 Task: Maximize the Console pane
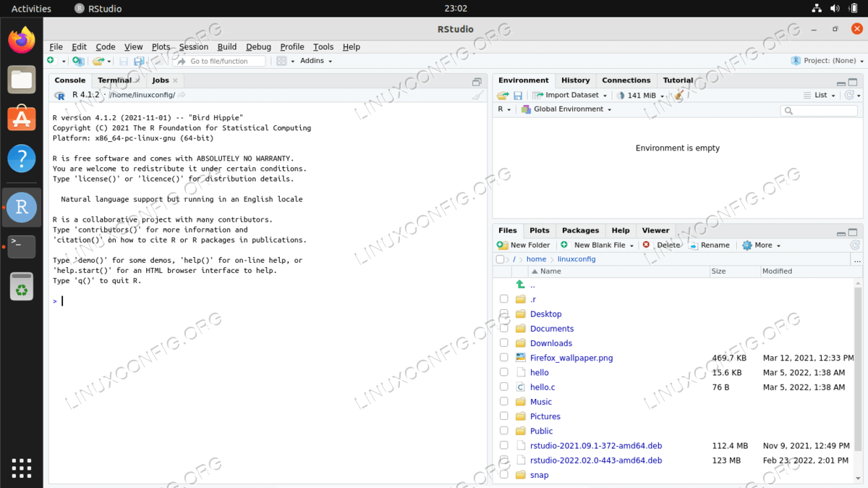[477, 82]
